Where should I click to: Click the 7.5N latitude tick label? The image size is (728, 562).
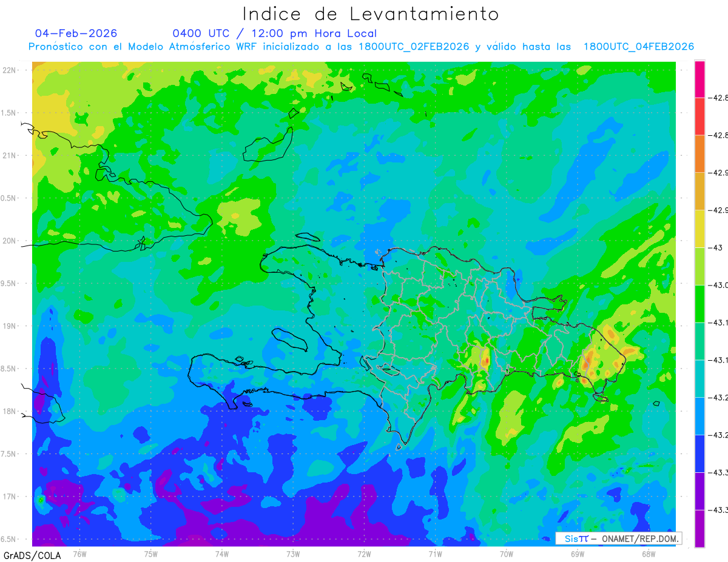[x=8, y=454]
